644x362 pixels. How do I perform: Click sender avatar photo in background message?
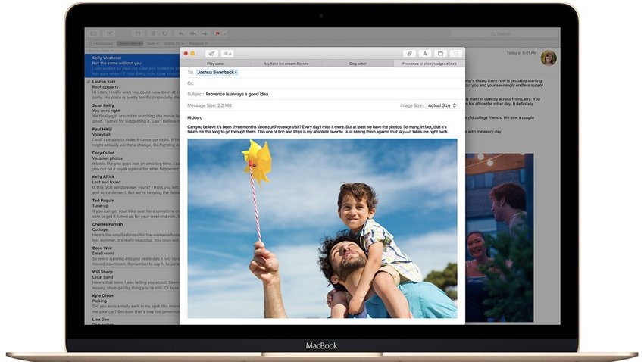[x=549, y=58]
